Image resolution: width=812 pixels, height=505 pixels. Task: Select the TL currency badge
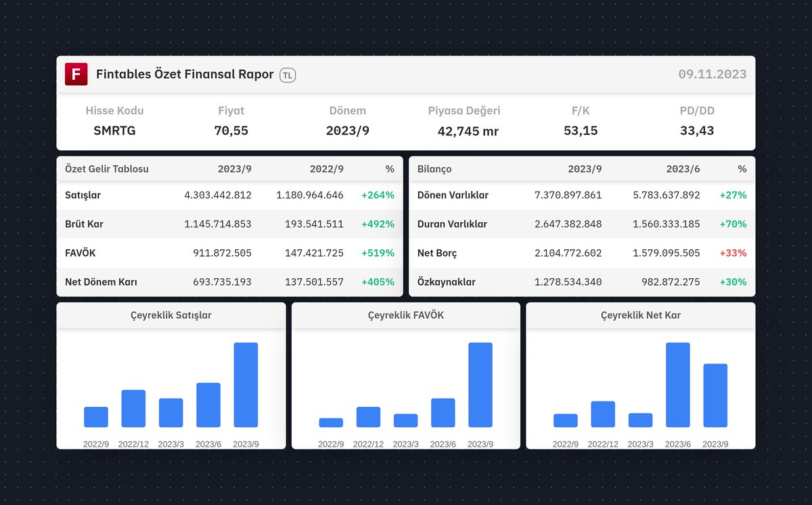pyautogui.click(x=287, y=75)
